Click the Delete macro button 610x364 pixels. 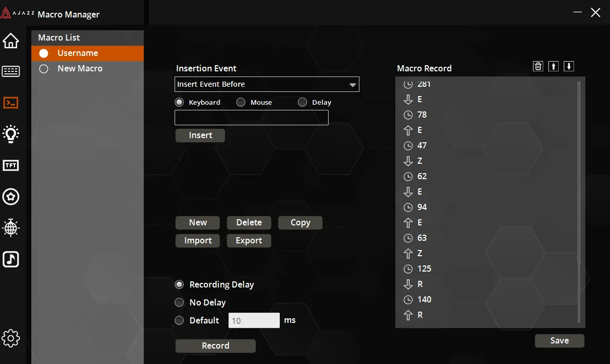click(249, 223)
